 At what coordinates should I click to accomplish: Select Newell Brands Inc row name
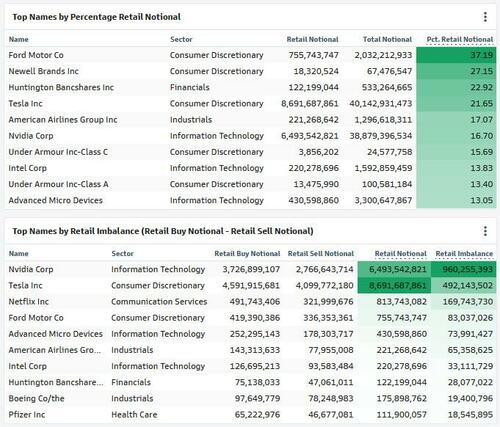coord(43,71)
